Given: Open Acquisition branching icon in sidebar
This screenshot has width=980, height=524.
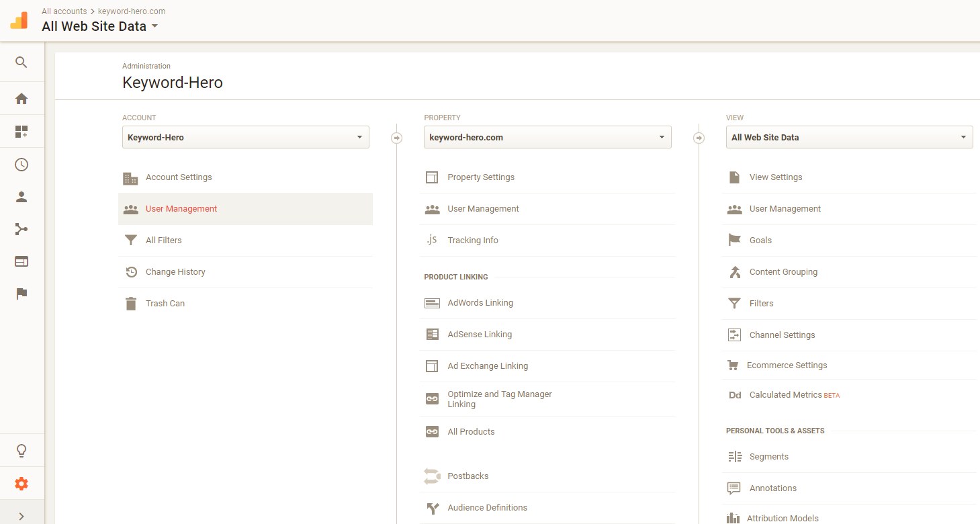Looking at the screenshot, I should [x=21, y=229].
